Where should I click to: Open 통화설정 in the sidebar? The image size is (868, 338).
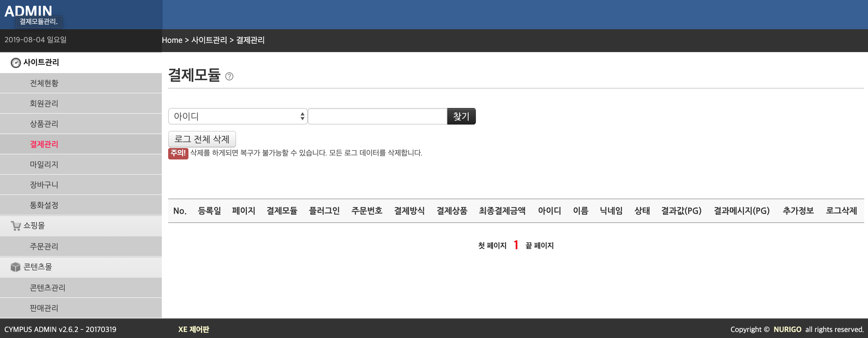point(81,205)
